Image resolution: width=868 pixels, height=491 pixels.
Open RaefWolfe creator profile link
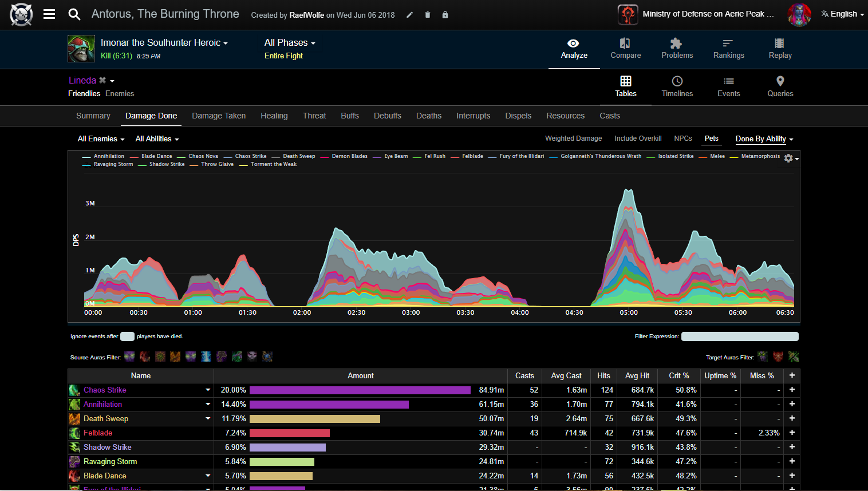pyautogui.click(x=307, y=15)
